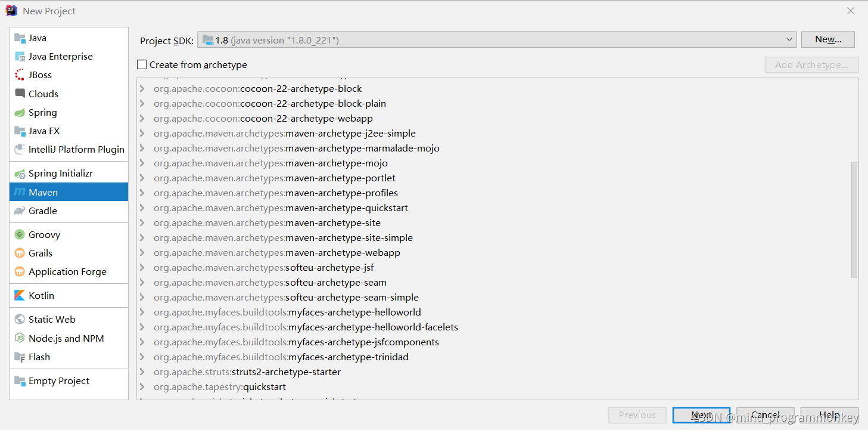Expand struts2-archetype-starter node
The height and width of the screenshot is (430, 868).
[142, 372]
